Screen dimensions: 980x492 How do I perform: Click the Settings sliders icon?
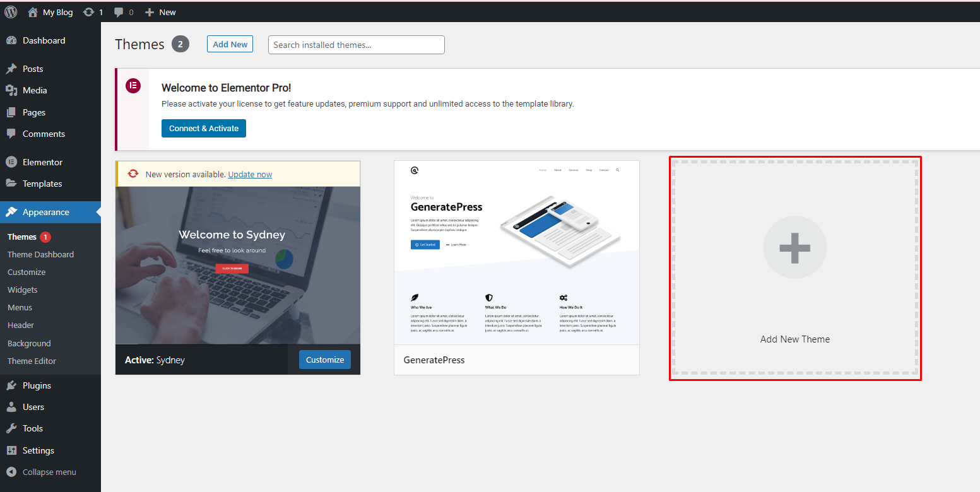pyautogui.click(x=11, y=450)
